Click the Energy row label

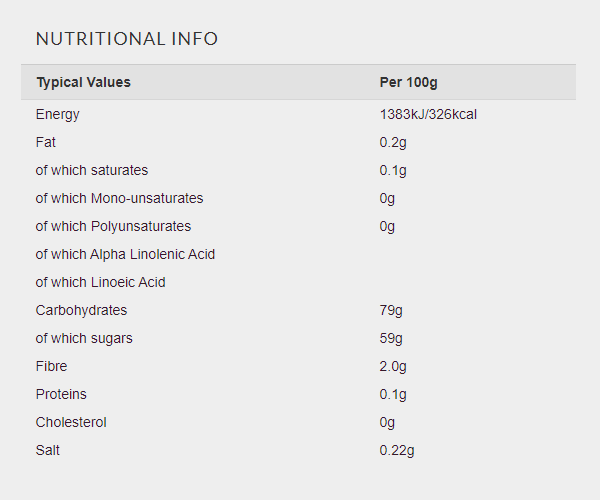(57, 114)
